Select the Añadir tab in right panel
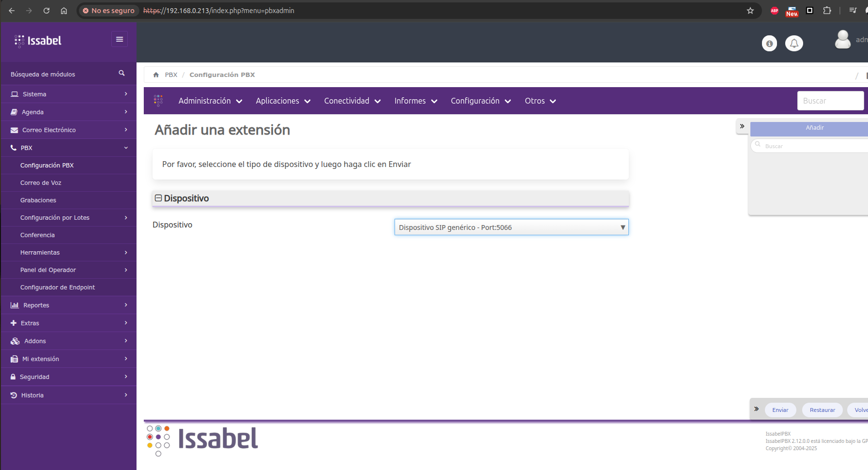 (x=815, y=128)
